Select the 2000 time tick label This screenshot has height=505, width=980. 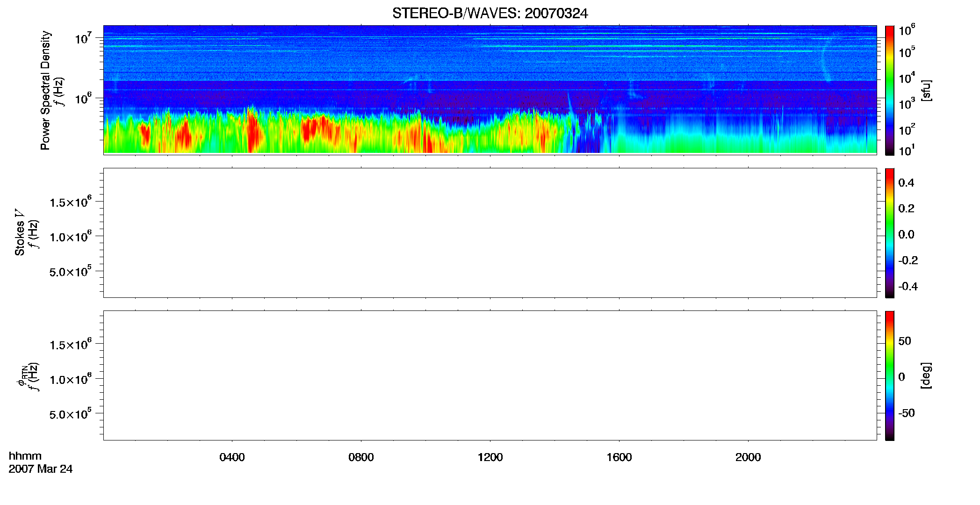pyautogui.click(x=748, y=457)
